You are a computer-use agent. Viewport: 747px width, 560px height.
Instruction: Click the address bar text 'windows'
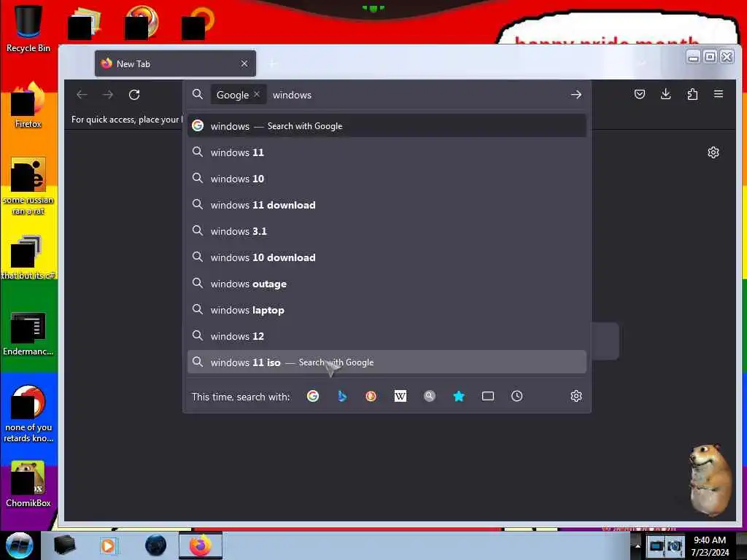click(292, 95)
